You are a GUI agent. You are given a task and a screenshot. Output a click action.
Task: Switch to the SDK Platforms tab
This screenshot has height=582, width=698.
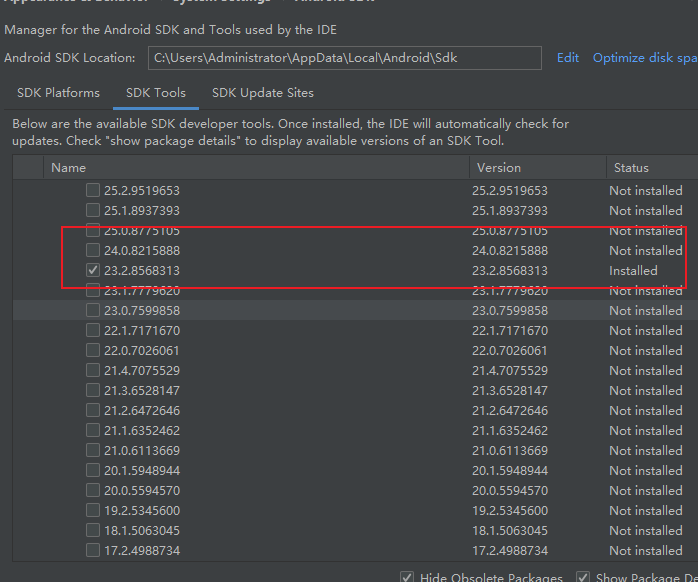(x=58, y=93)
